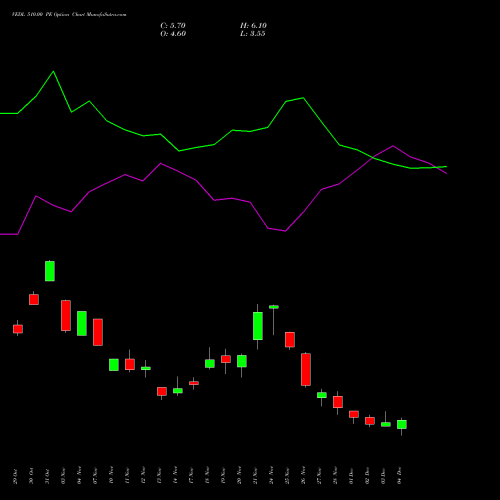Click the red candle above 25 Nov
This screenshot has height=500, width=500.
290,340
